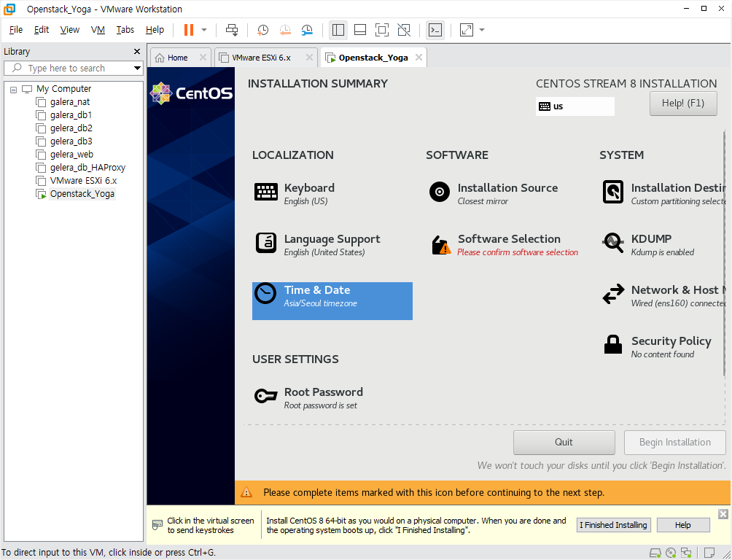Open stretch guest display dropdown arrow
This screenshot has width=732, height=560.
482,30
